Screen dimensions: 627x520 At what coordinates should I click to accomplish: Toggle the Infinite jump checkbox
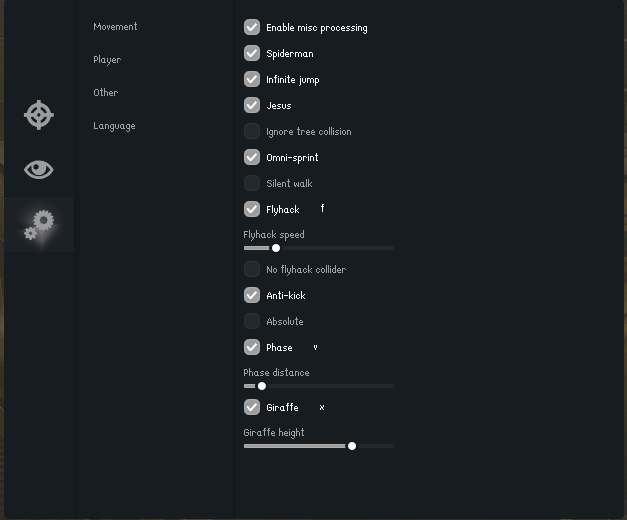coord(252,79)
